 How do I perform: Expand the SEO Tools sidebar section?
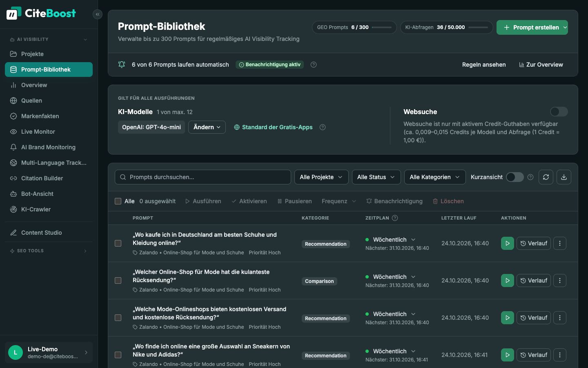coord(49,251)
